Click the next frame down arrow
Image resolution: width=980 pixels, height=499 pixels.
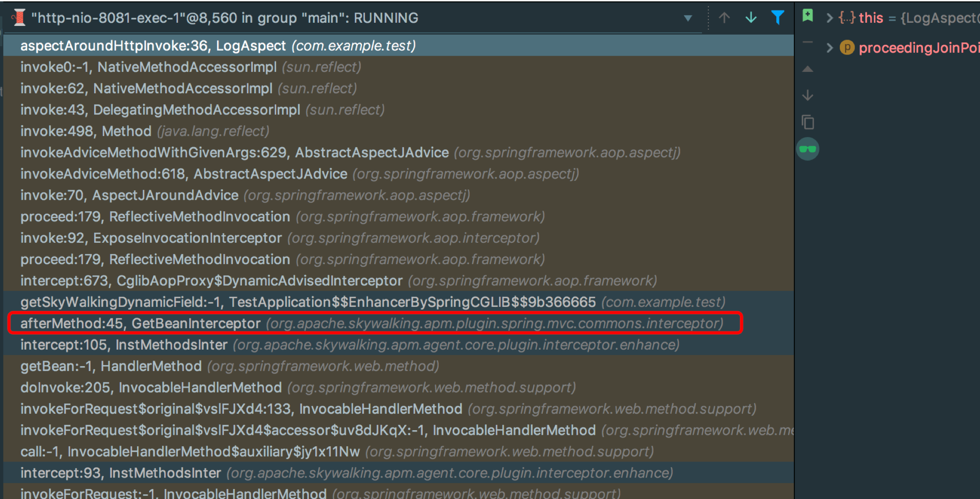[751, 18]
